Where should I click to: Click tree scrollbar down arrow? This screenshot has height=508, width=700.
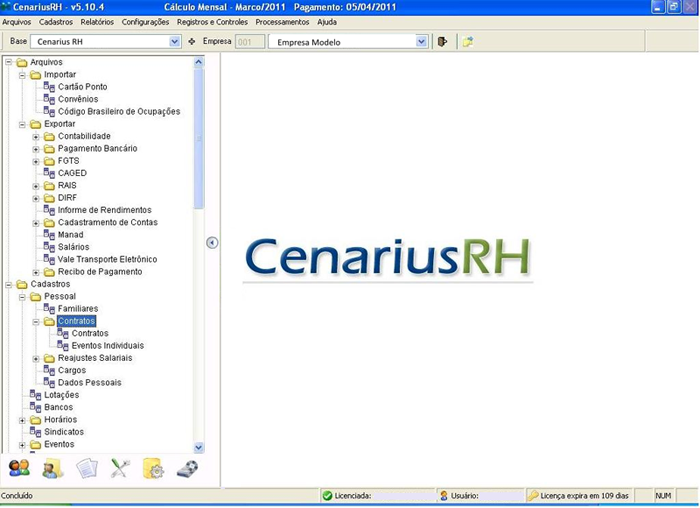point(199,447)
